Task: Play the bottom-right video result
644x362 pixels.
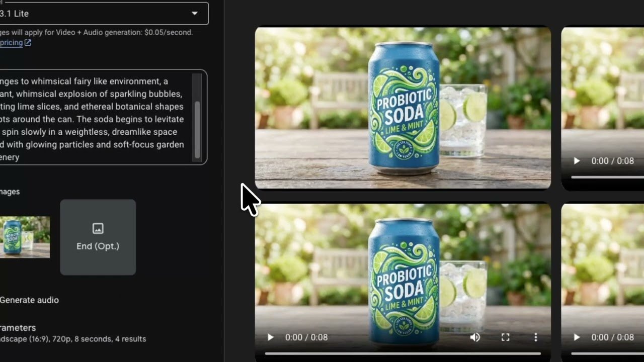Action: 577,337
